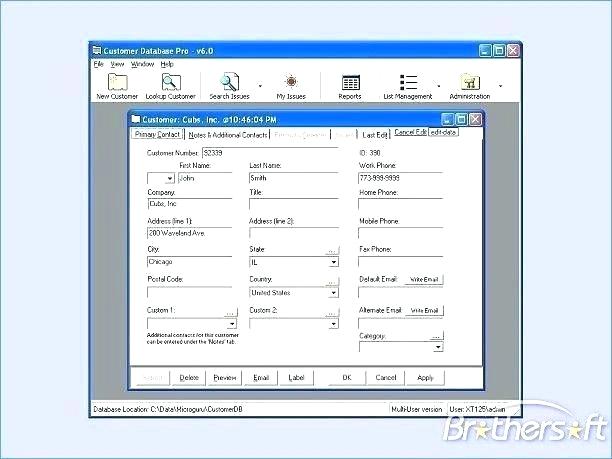Viewport: 612px width, 459px height.
Task: Open the View menu
Action: pyautogui.click(x=117, y=64)
